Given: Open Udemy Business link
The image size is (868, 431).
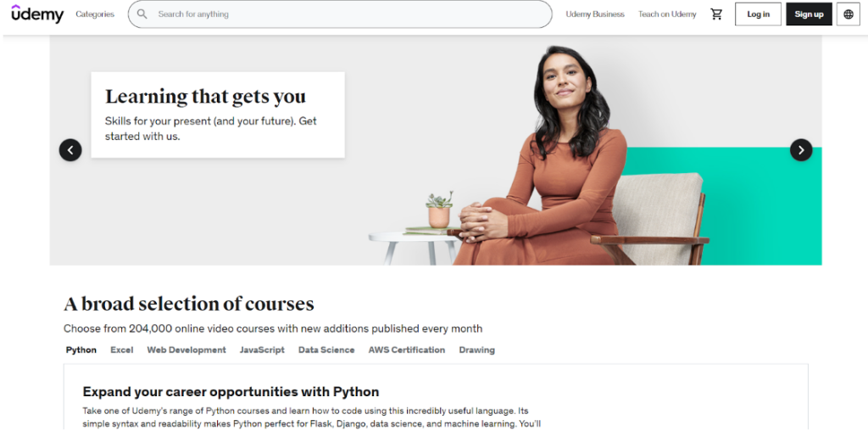Looking at the screenshot, I should (595, 14).
